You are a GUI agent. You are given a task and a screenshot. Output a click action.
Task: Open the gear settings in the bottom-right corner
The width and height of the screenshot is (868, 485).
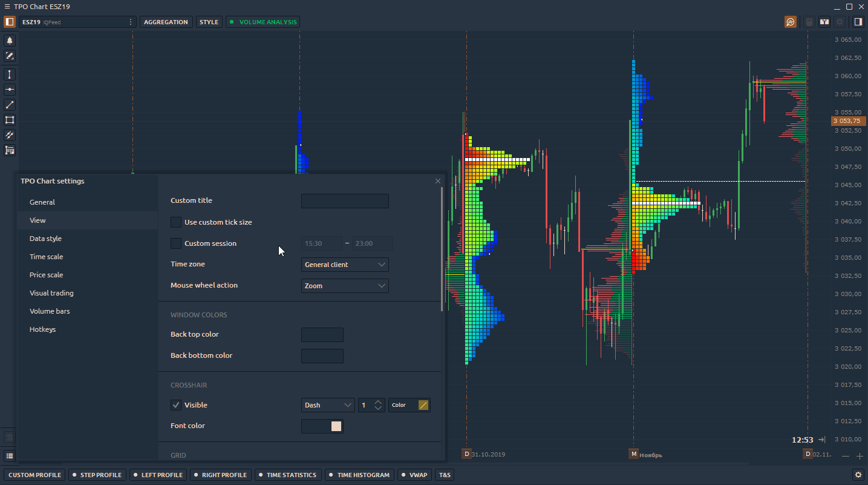(858, 475)
